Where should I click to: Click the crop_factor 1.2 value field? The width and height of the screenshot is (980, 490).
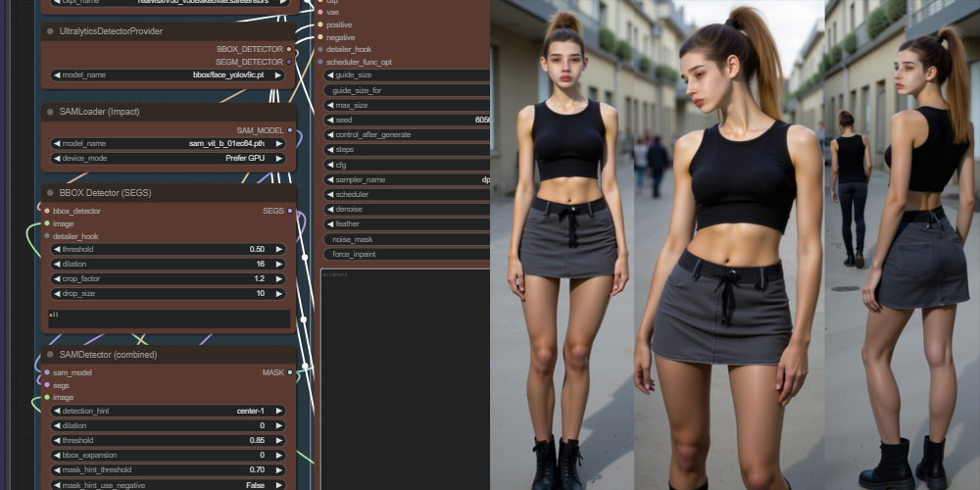[x=169, y=278]
